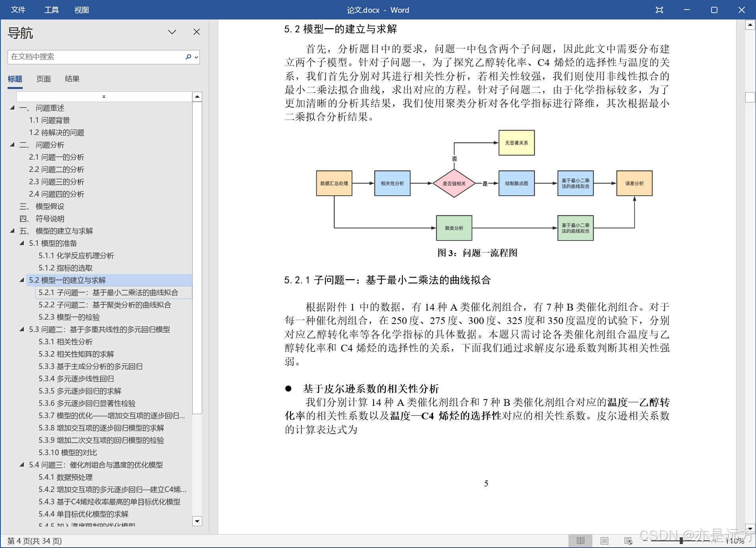The image size is (756, 548).
Task: Go to heading 5.4.3 基于C4烯烃收率最高的单目标优化模型
Action: [x=109, y=502]
